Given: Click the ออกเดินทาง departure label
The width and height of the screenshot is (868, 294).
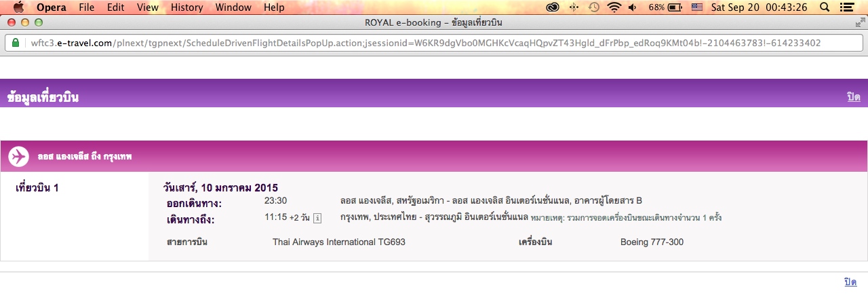Looking at the screenshot, I should (195, 204).
